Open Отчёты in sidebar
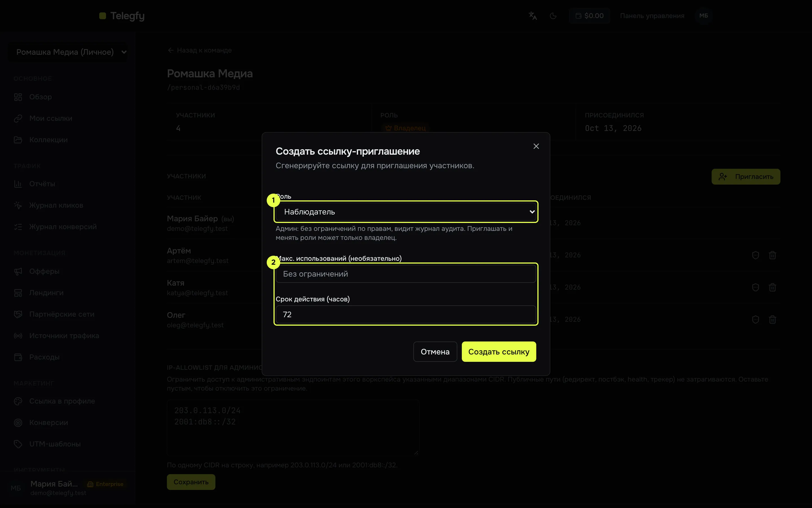 click(42, 184)
